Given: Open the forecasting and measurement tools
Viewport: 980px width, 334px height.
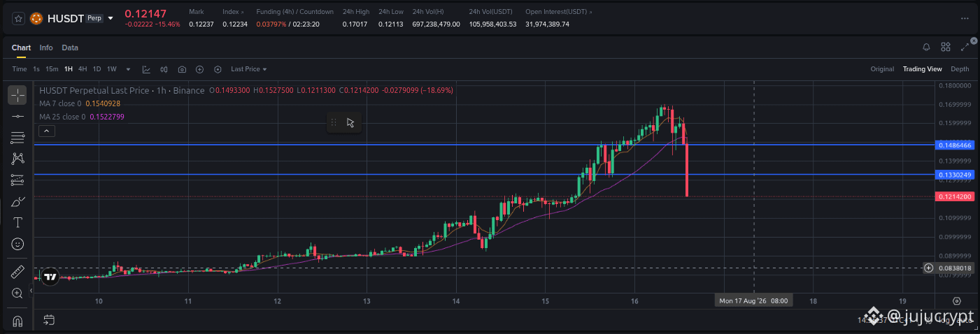Looking at the screenshot, I should [x=17, y=180].
